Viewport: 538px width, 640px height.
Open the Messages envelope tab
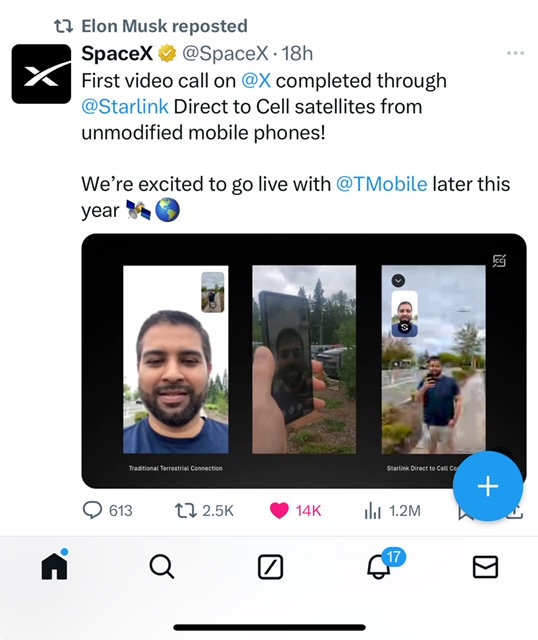coord(485,567)
